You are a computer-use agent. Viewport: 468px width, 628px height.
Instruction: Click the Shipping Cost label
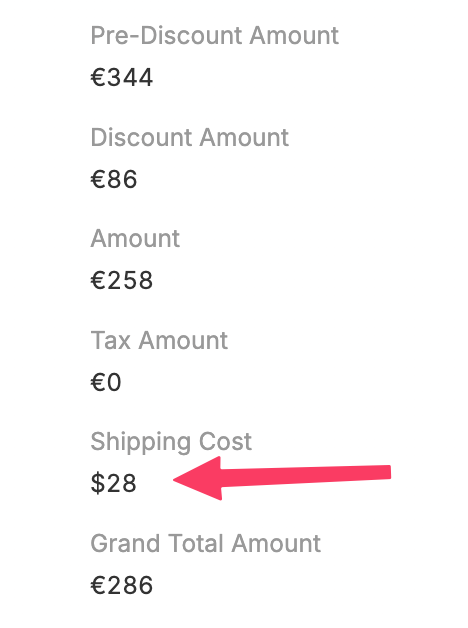[x=171, y=442]
